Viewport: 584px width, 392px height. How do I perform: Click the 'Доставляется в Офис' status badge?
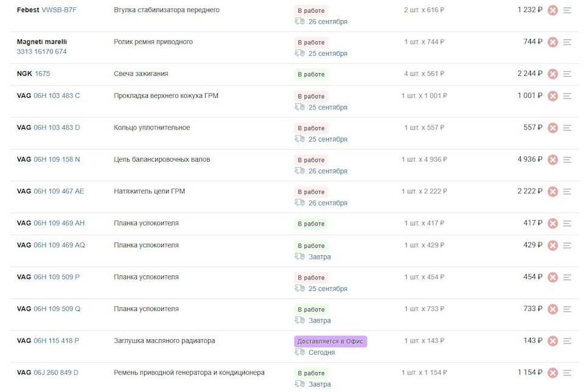tap(330, 342)
